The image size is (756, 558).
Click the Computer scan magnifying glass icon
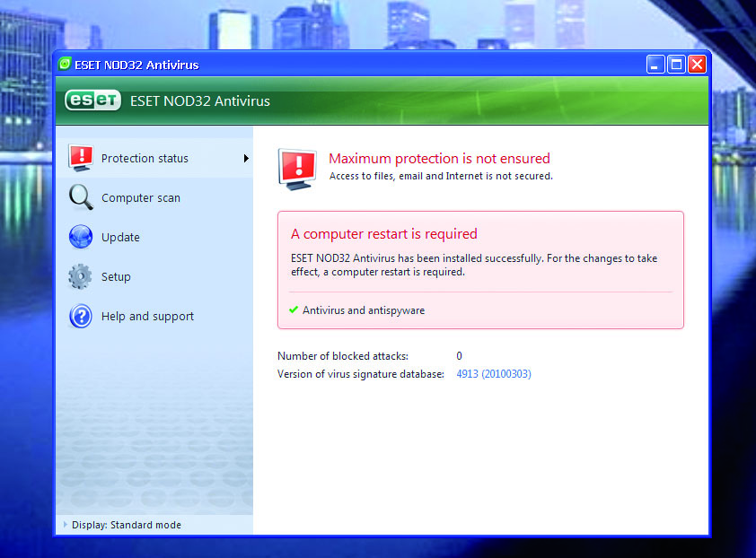[81, 197]
